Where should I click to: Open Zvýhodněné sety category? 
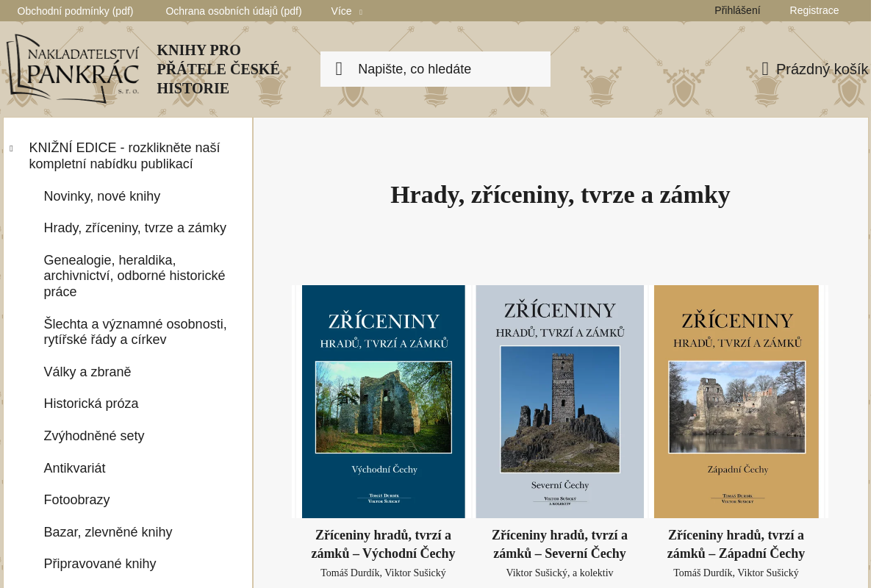[x=94, y=436]
